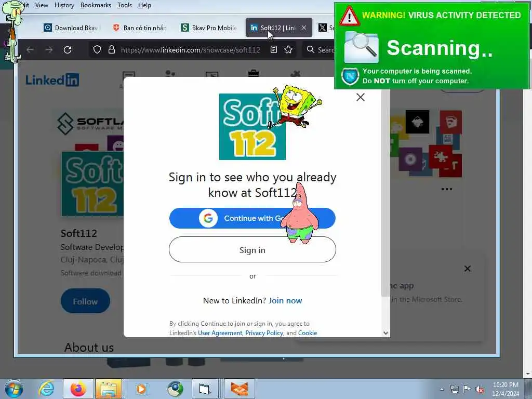Click the address bar URL field
532x399 pixels.
(x=190, y=50)
